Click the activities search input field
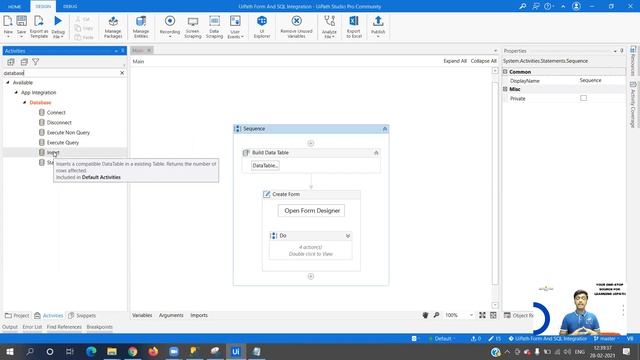Screen dimensions: 640x360 60,73
